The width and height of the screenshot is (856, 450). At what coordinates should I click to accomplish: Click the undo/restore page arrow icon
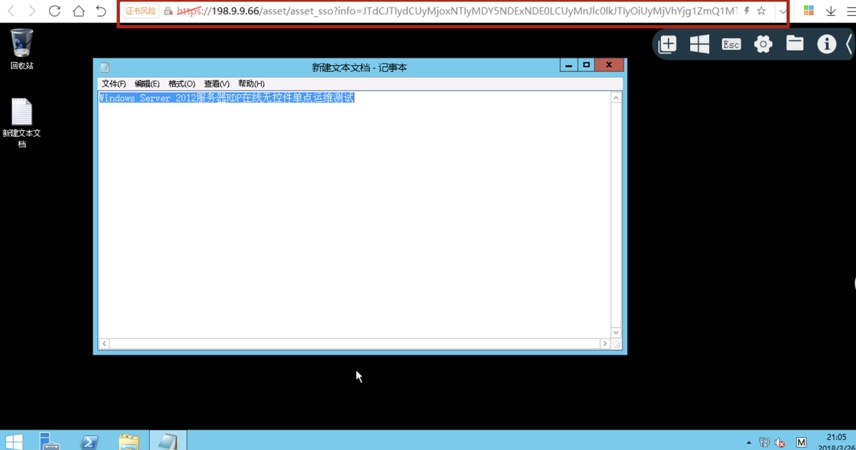click(101, 11)
